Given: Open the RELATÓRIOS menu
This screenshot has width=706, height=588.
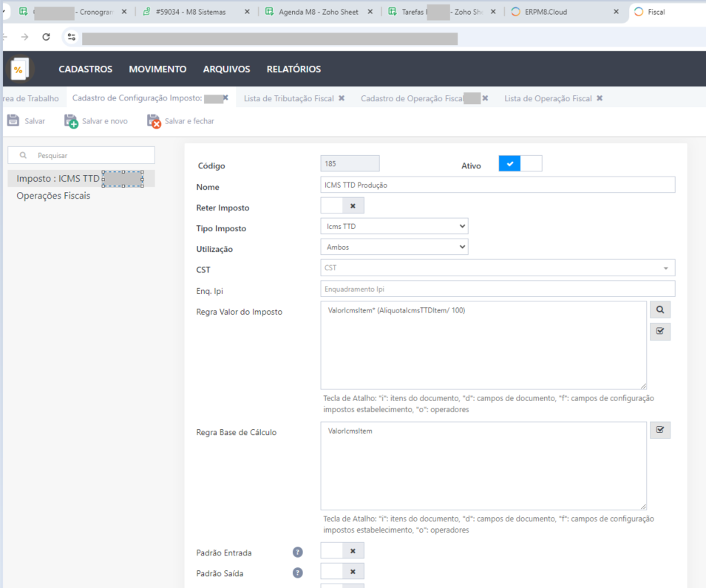Looking at the screenshot, I should coord(293,69).
